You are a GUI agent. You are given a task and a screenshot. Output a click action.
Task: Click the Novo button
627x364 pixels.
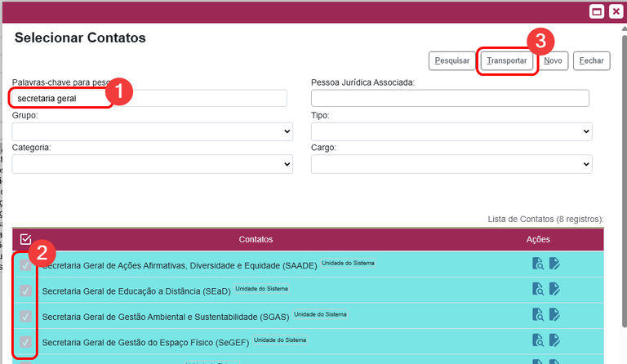tap(553, 60)
